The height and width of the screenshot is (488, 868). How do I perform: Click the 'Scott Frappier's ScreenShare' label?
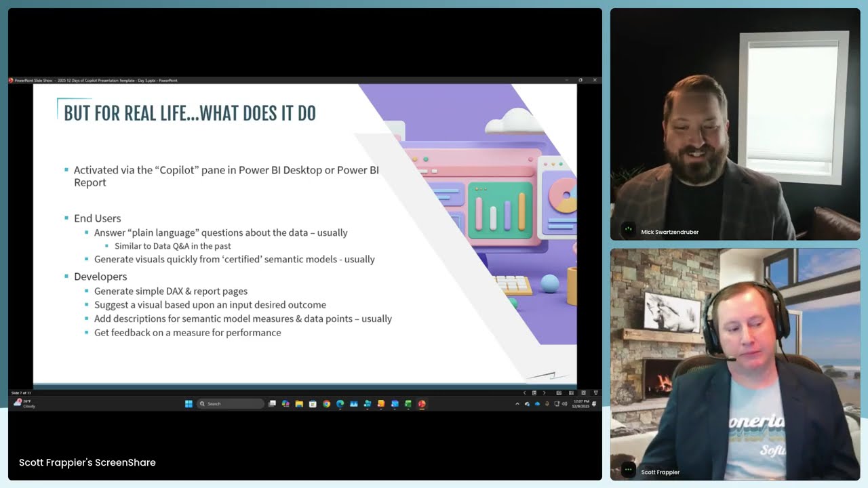pos(87,462)
